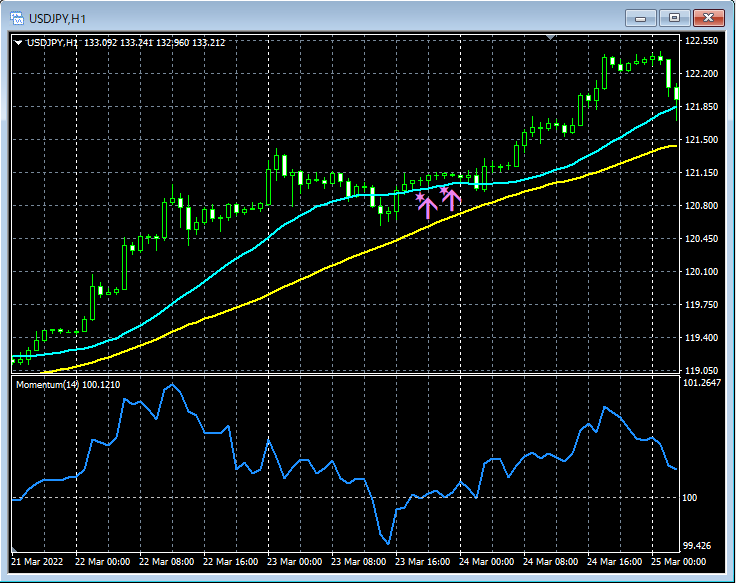Screen dimensions: 737x583
Task: Click the chart shift triangle marker at top
Action: tap(550, 37)
